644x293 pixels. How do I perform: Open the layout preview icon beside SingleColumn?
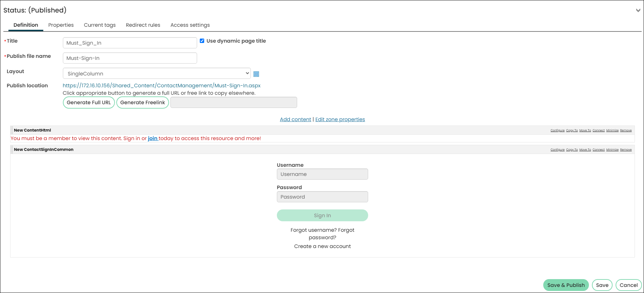256,74
